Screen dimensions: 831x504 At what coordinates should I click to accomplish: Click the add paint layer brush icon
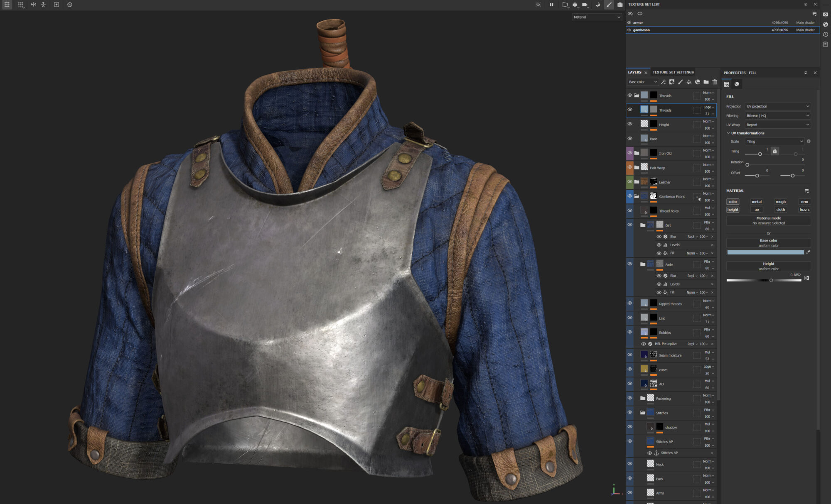(680, 82)
